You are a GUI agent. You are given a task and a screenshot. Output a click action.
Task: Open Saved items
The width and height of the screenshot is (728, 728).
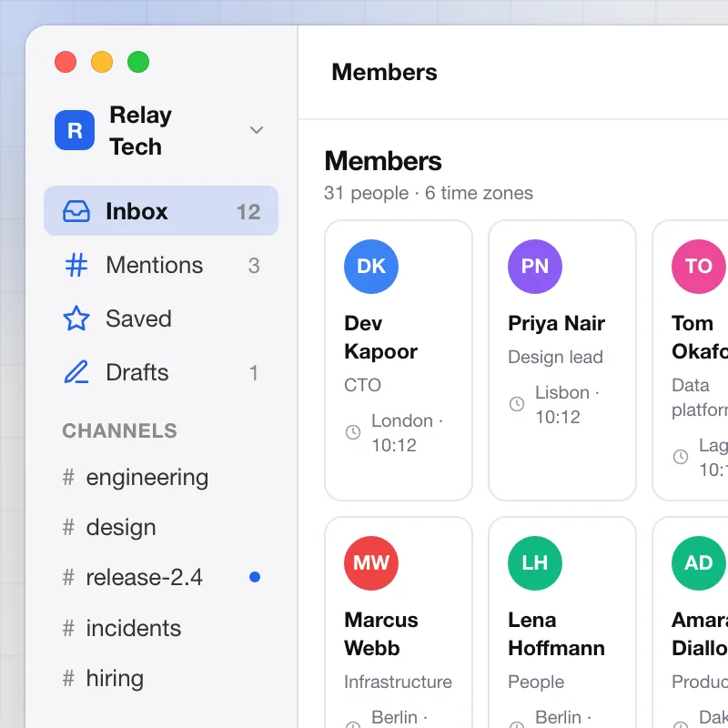161,318
